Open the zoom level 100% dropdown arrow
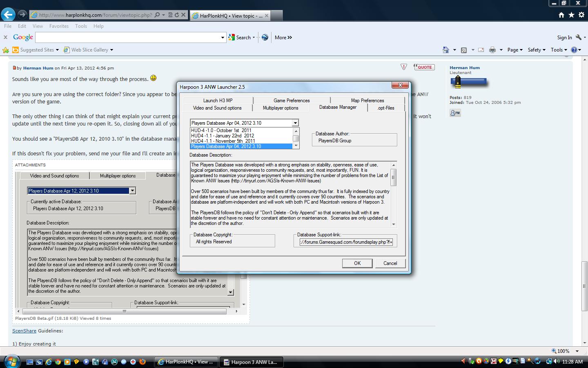This screenshot has height=368, width=588. point(577,351)
